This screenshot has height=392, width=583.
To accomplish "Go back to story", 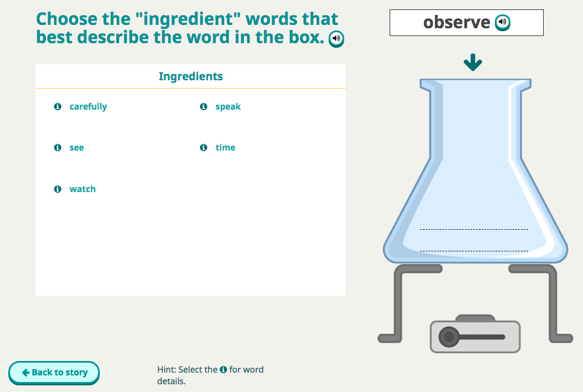I will [x=54, y=373].
